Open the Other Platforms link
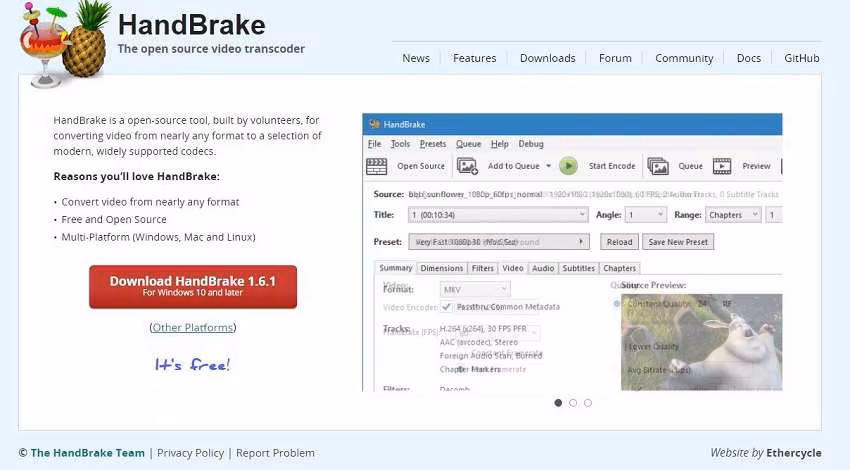The image size is (850, 470). pyautogui.click(x=192, y=327)
